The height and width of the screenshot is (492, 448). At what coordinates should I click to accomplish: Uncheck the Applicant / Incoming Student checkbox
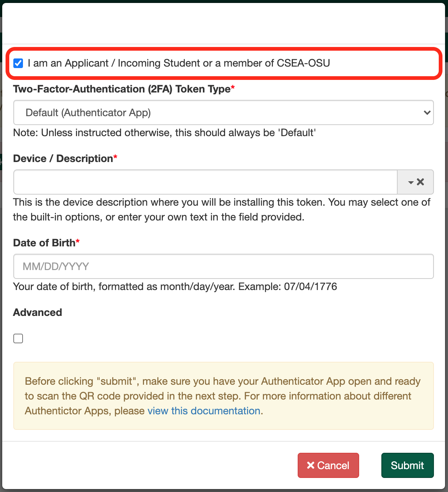[x=18, y=63]
